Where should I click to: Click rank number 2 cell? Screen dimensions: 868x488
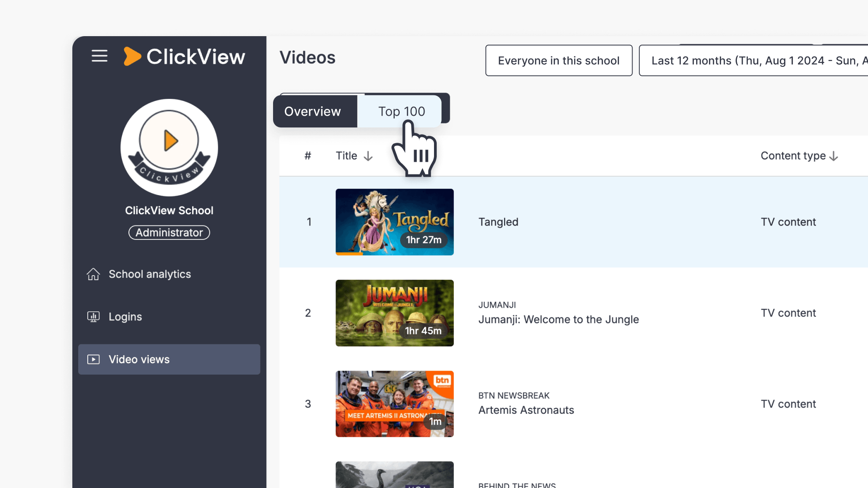coord(308,313)
